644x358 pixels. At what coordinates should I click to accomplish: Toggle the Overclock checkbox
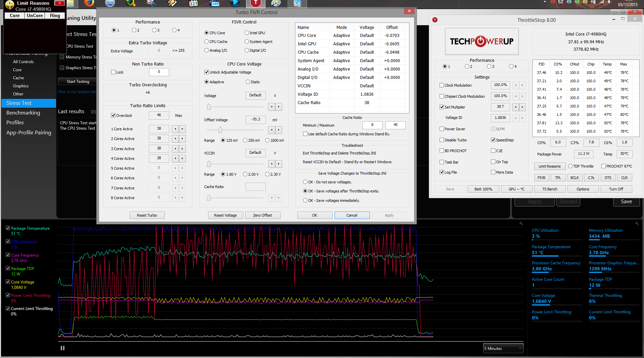[x=113, y=116]
